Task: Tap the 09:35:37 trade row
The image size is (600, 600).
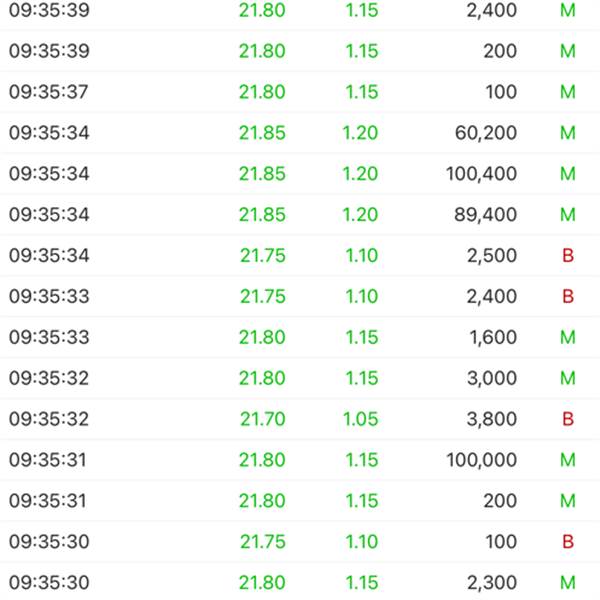Action: pyautogui.click(x=300, y=92)
